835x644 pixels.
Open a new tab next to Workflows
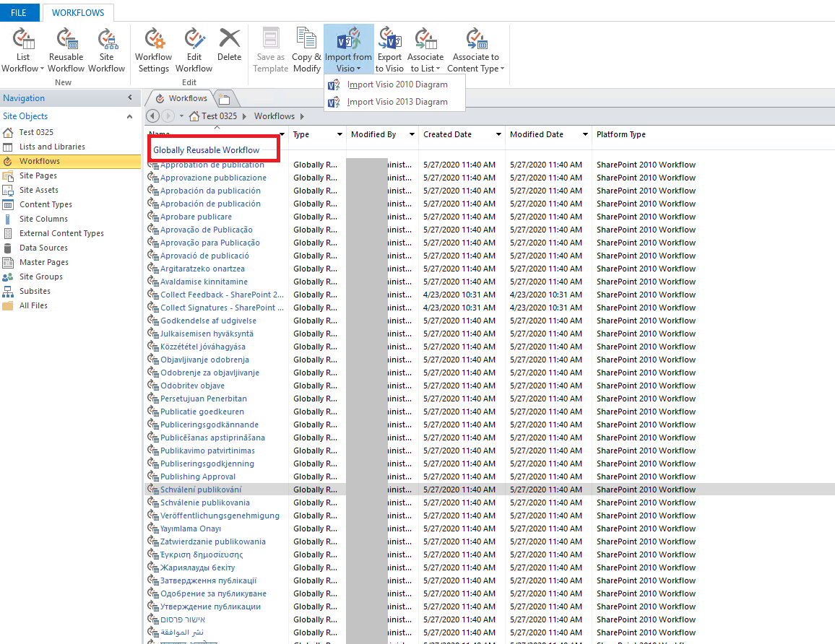click(x=225, y=99)
